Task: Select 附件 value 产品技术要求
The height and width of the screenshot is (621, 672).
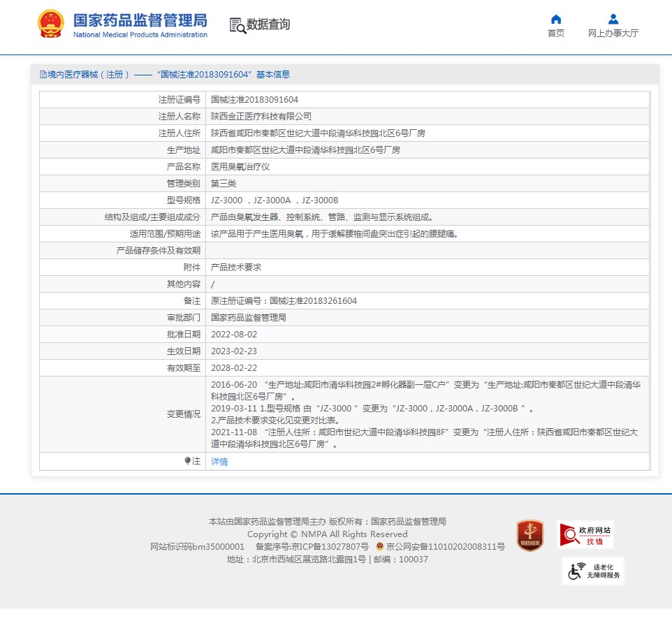Action: (x=235, y=267)
